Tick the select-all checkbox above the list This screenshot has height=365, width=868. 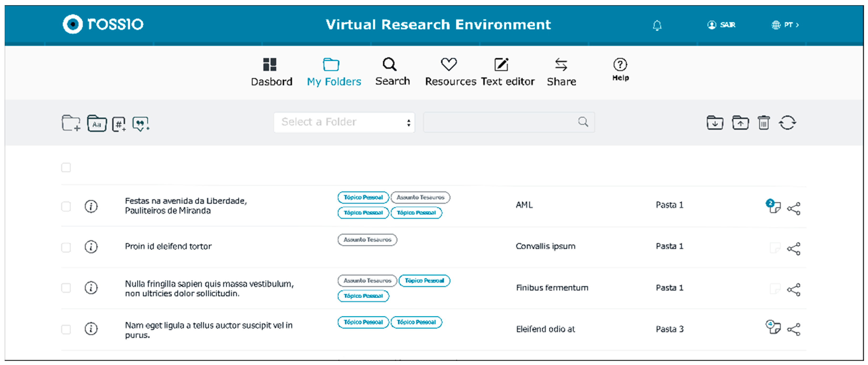click(66, 168)
